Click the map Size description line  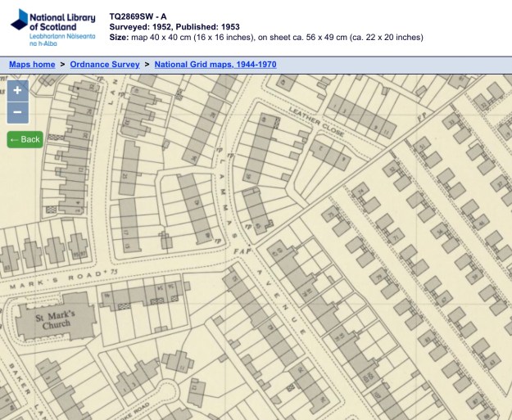point(266,37)
